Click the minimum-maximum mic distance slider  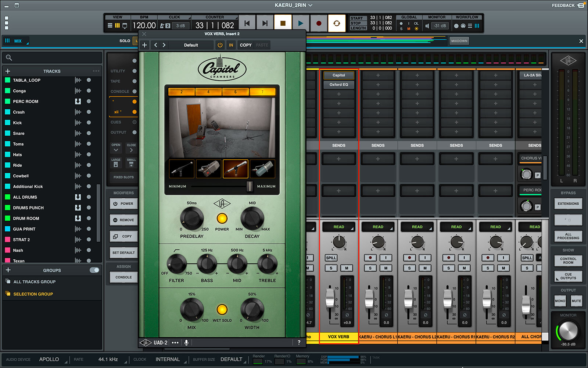click(250, 187)
